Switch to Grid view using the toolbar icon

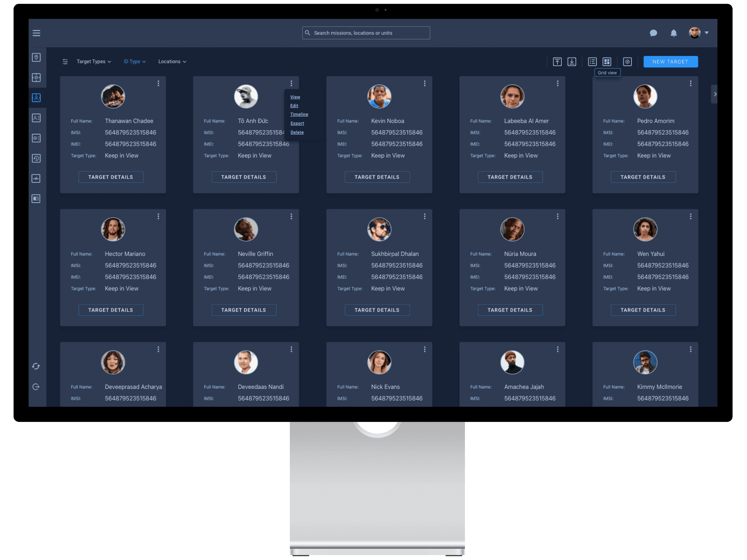tap(607, 61)
